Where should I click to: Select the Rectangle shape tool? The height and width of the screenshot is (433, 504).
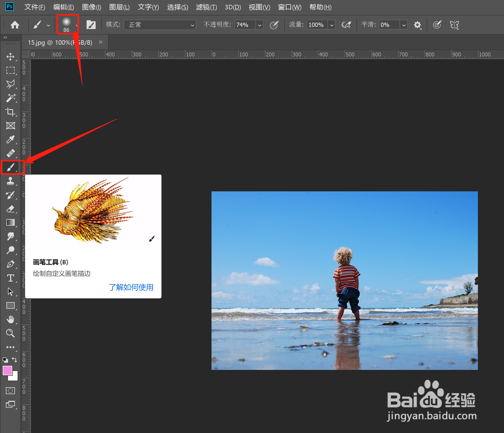pyautogui.click(x=10, y=306)
